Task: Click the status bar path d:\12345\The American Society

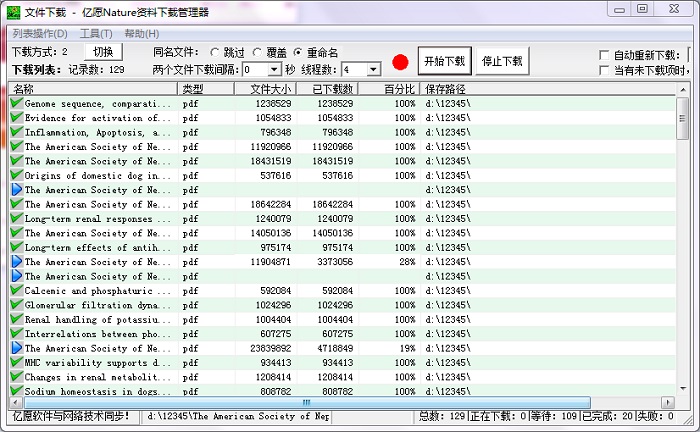Action: 238,416
